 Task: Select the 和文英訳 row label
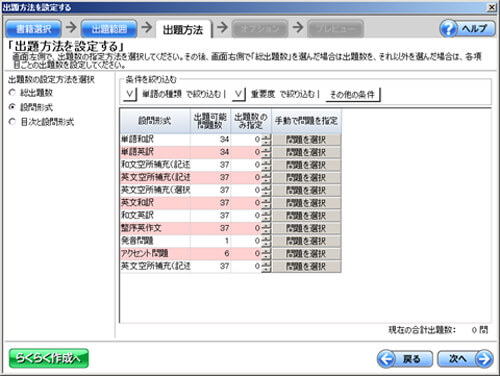(137, 215)
